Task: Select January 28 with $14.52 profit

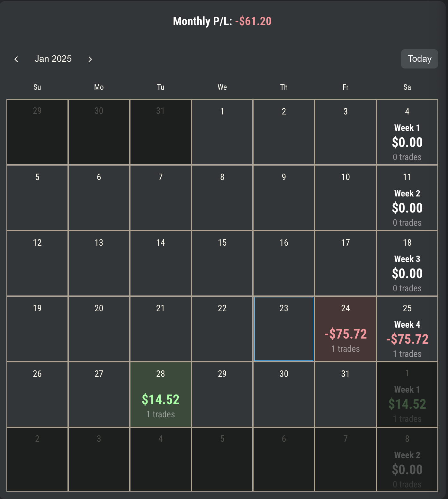Action: pos(160,395)
